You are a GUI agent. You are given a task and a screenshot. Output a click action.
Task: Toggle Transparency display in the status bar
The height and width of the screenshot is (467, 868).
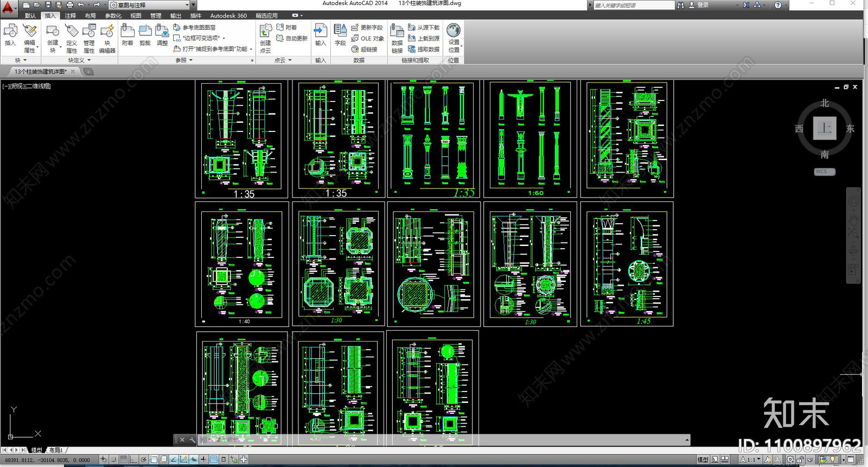[213, 459]
